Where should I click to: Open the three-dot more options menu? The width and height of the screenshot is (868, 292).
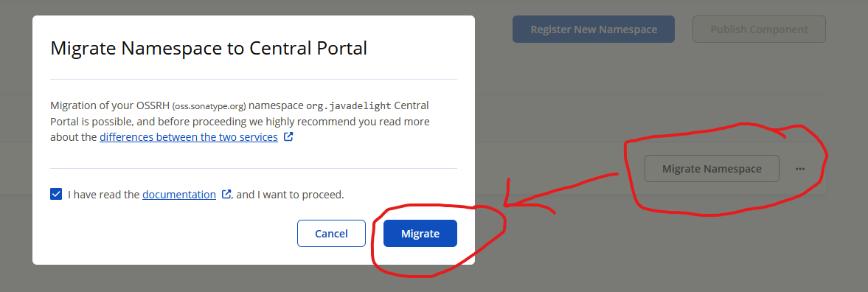point(800,169)
